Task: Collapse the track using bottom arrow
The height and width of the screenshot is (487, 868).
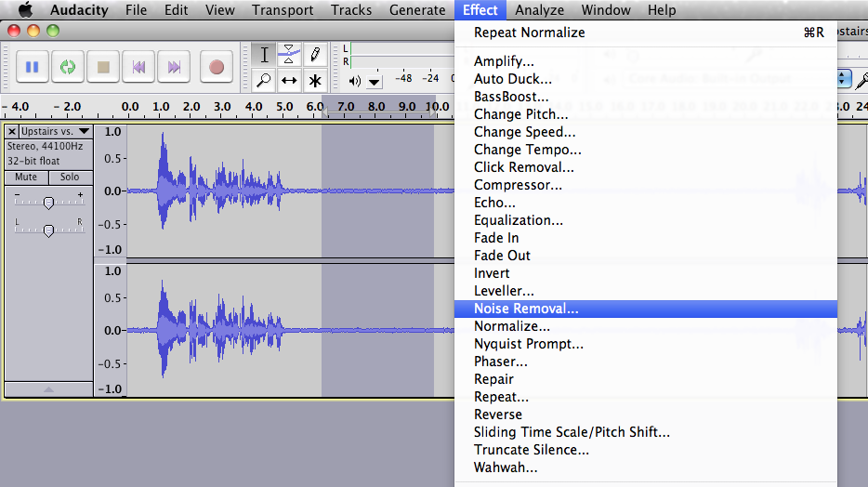Action: (48, 390)
